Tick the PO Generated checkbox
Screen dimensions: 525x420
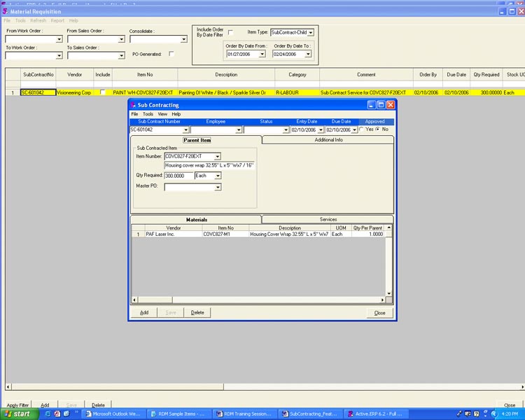171,54
